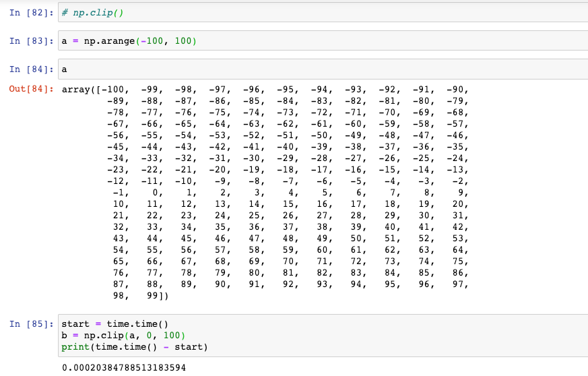Click the cell with b = np.clip(a, 0, 100)
The image size is (588, 376).
[323, 336]
